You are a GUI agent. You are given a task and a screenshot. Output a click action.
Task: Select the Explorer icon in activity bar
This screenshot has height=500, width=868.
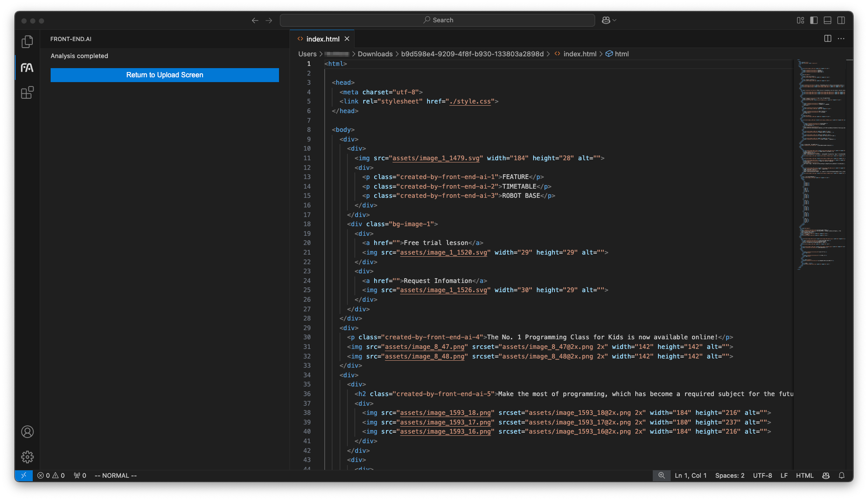pyautogui.click(x=27, y=41)
